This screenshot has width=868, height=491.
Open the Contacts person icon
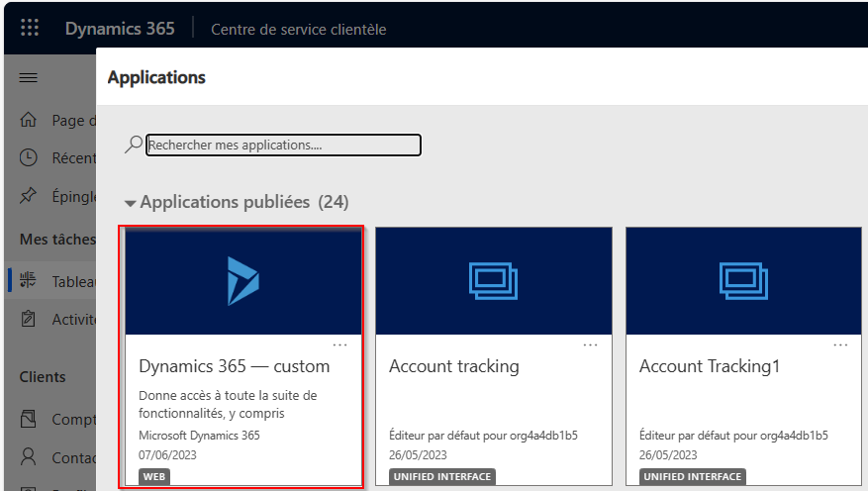click(28, 456)
